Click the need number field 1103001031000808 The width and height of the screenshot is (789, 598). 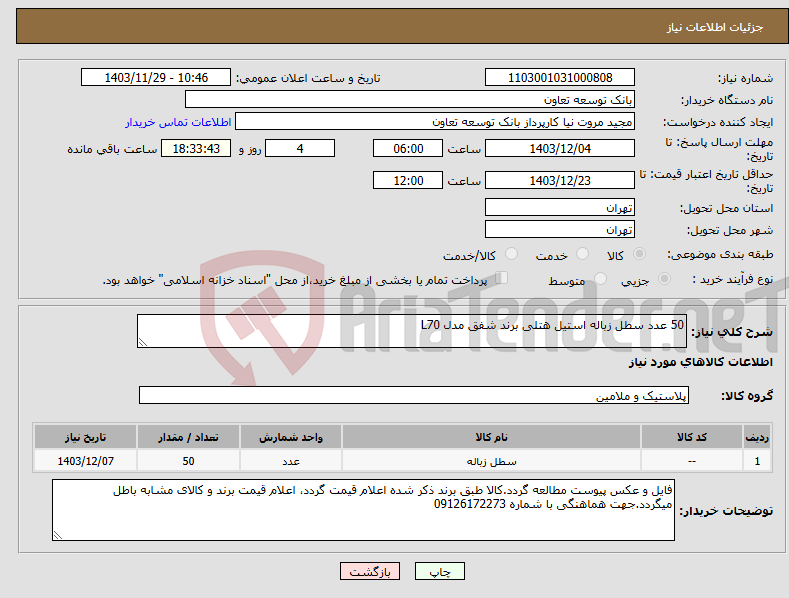[x=560, y=78]
